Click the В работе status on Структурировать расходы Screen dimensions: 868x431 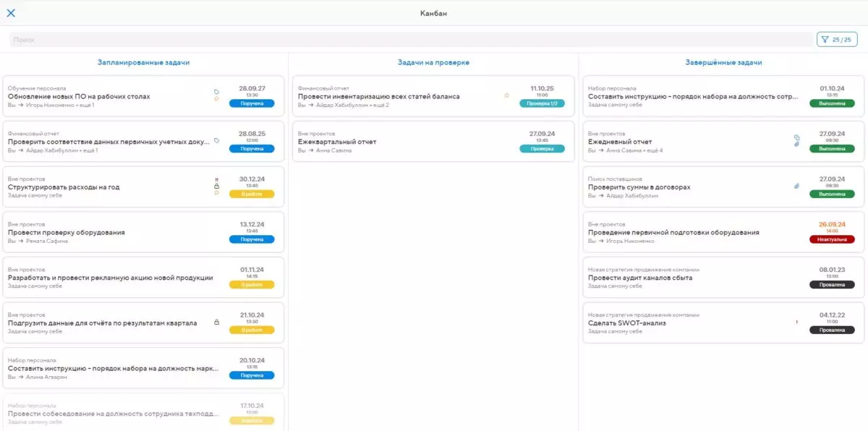tap(252, 194)
